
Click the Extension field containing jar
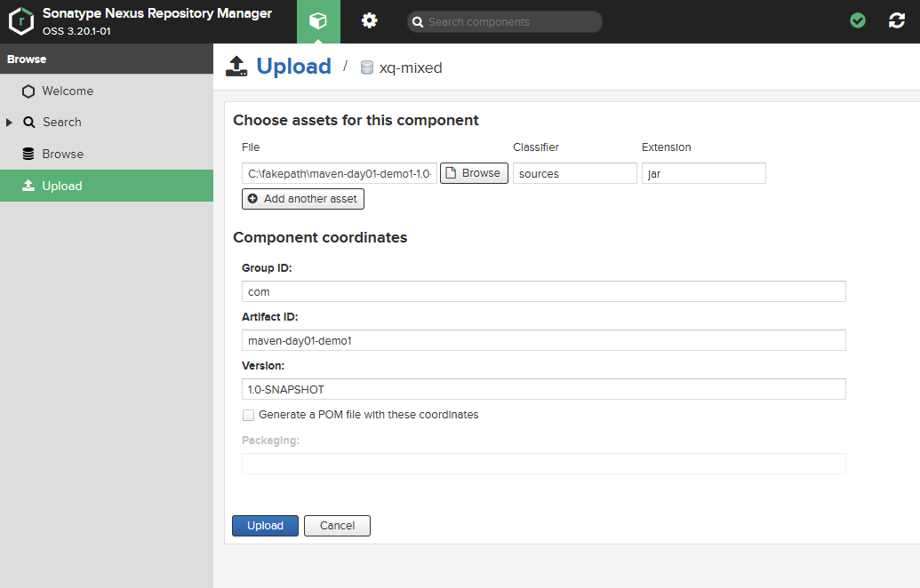(703, 173)
